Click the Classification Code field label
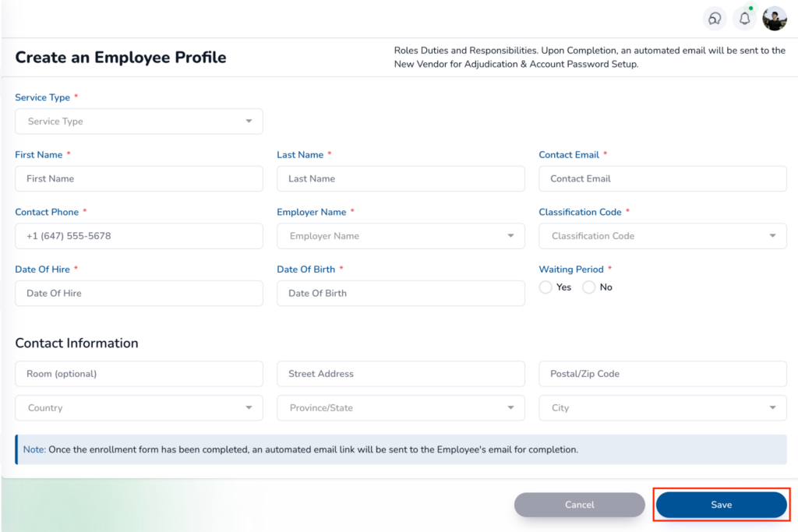The height and width of the screenshot is (532, 798). 580,212
